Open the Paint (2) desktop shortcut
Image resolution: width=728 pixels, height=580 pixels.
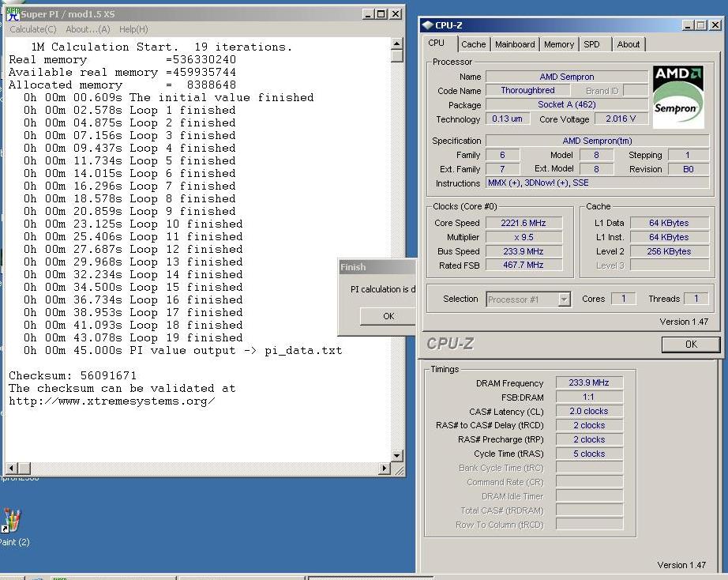[x=12, y=528]
